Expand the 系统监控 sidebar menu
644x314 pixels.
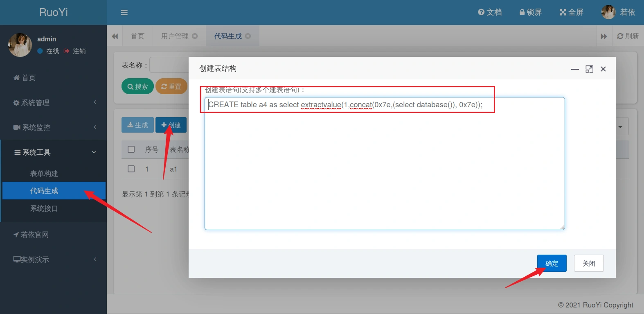[x=53, y=127]
